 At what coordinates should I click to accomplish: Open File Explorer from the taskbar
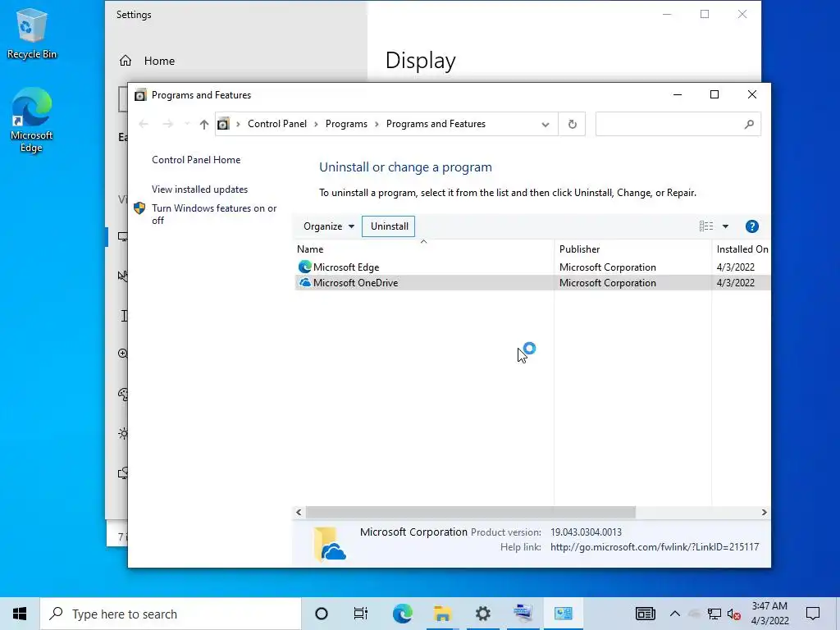[442, 614]
